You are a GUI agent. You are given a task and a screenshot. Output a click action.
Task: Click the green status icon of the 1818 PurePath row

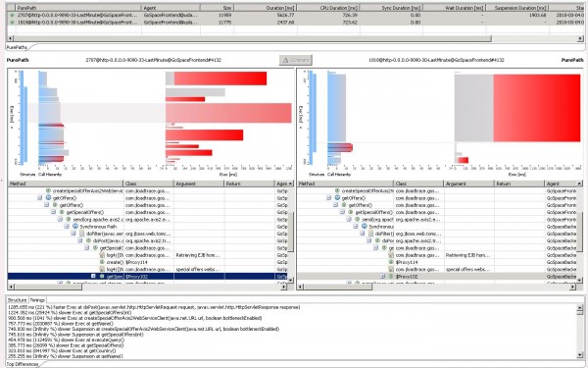click(x=12, y=23)
